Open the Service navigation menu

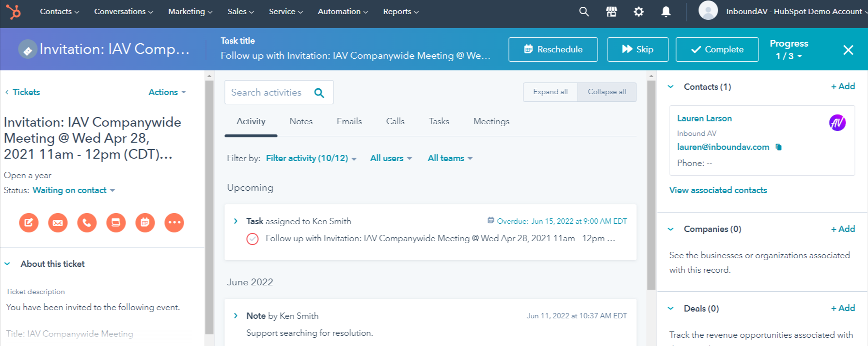pos(286,12)
